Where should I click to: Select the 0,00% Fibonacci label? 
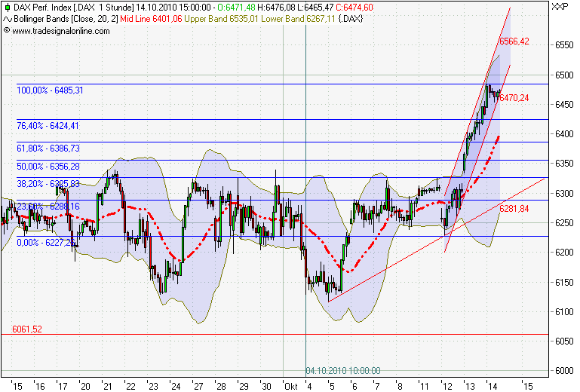[x=46, y=243]
